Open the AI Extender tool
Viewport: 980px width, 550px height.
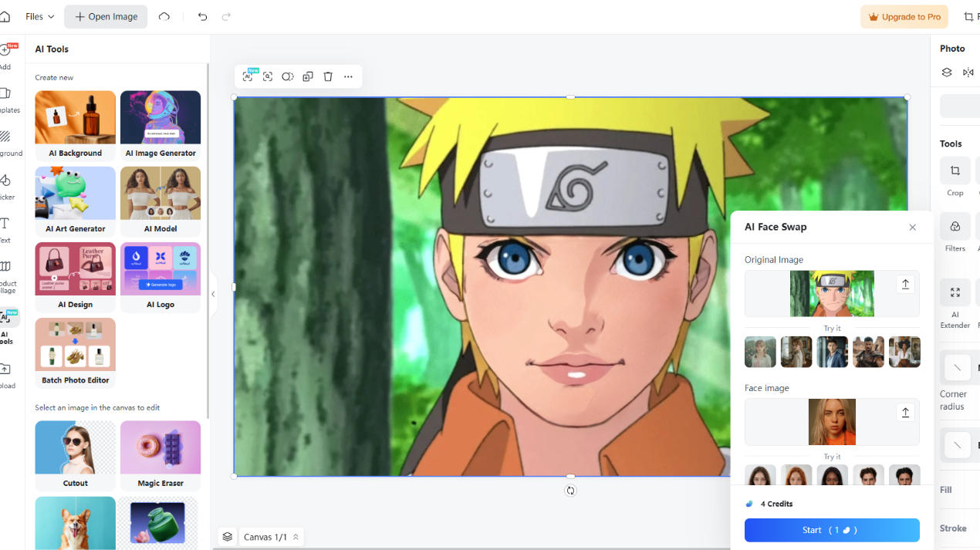point(955,304)
